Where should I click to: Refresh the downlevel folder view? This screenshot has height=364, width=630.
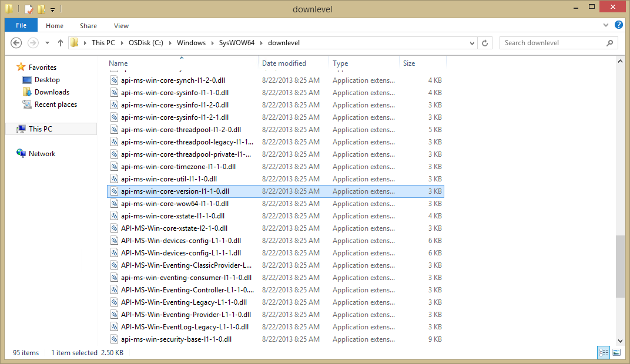(x=485, y=43)
